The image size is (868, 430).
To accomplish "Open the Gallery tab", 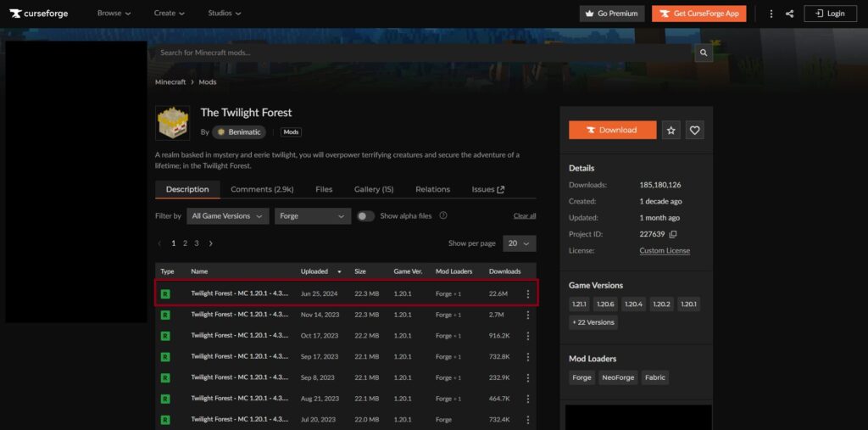I will [374, 189].
